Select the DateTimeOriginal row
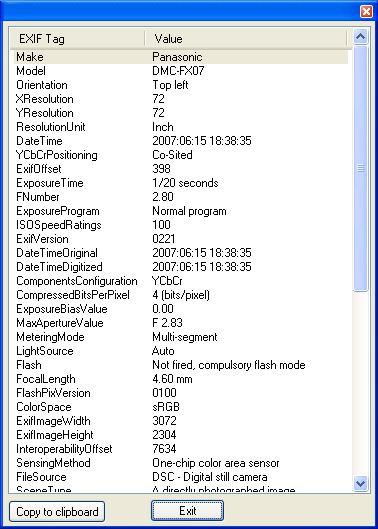The image size is (378, 529). 181,253
